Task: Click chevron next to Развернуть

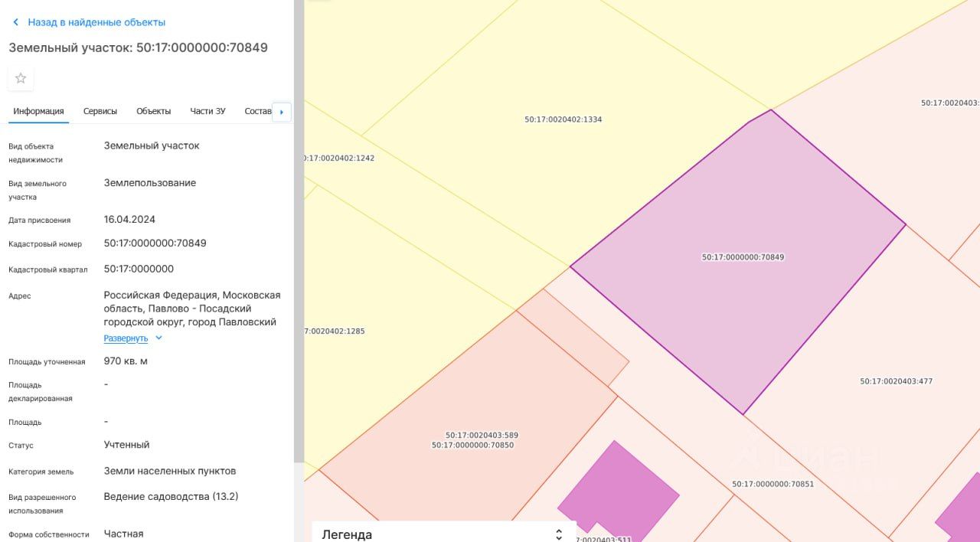Action: point(158,338)
